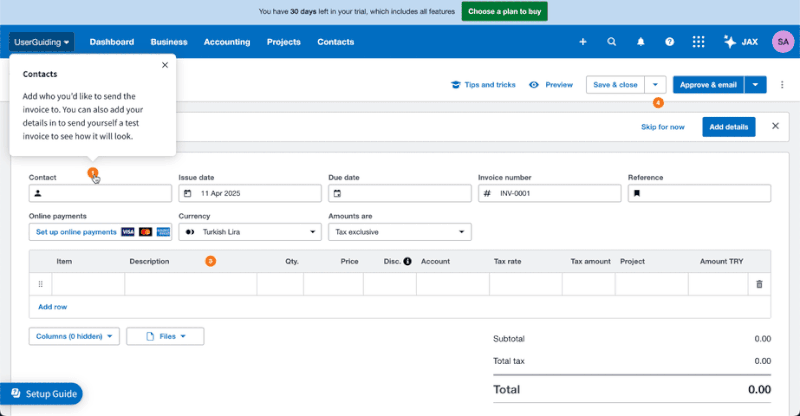This screenshot has height=416, width=800.
Task: Open UserGuiding organisation dropdown
Action: click(41, 42)
